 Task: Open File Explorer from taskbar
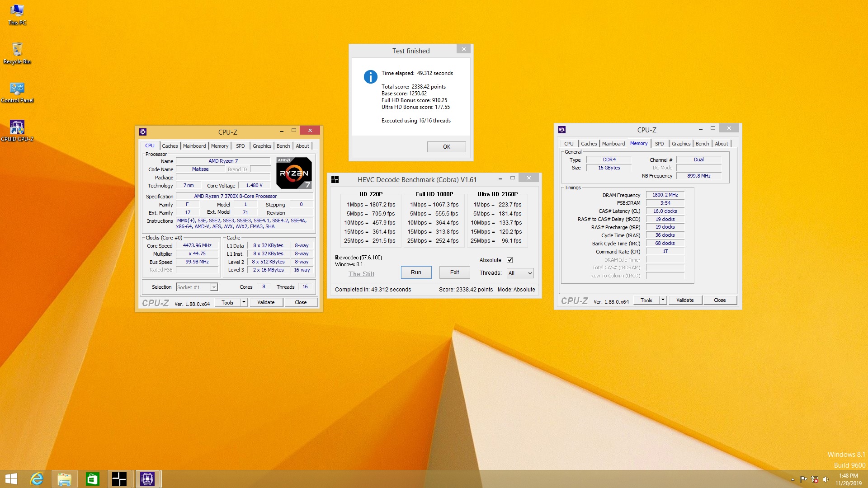64,479
